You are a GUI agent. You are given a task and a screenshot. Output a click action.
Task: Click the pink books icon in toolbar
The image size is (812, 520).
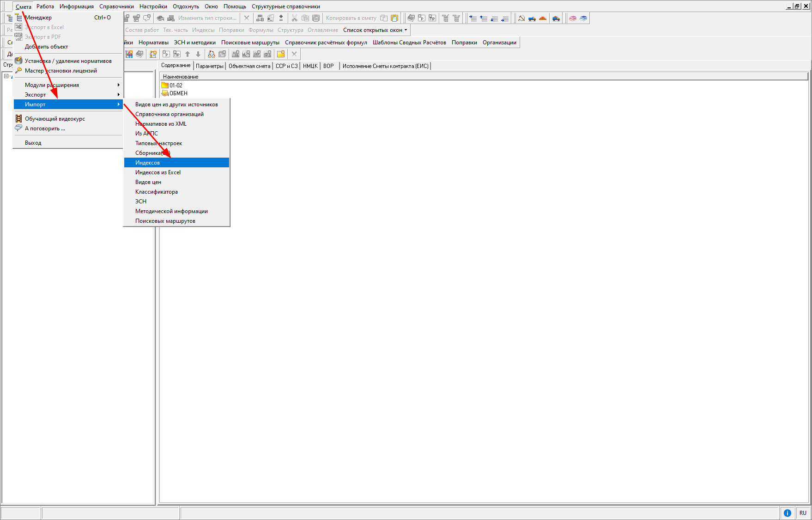click(x=573, y=18)
